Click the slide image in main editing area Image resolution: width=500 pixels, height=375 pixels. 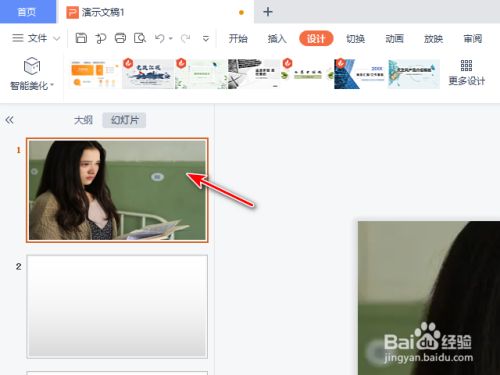[429, 298]
